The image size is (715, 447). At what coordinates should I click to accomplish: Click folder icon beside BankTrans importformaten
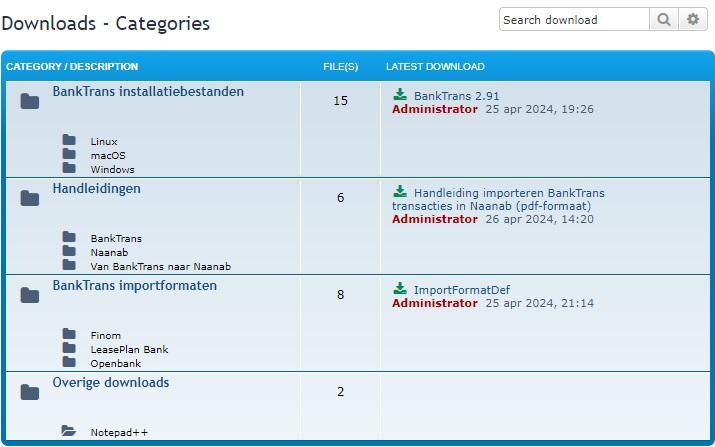point(30,295)
